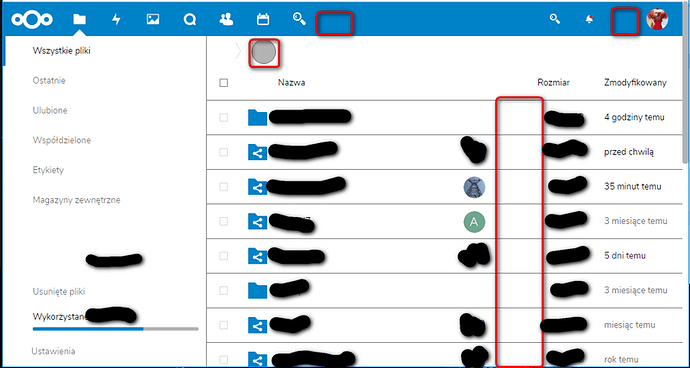This screenshot has height=368, width=690.
Task: Click the storage usage progress bar
Action: pyautogui.click(x=115, y=328)
